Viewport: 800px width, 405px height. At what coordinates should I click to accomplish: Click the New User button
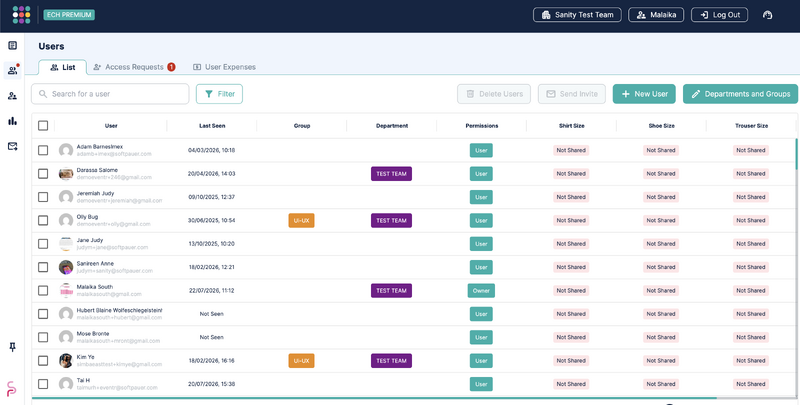click(644, 94)
